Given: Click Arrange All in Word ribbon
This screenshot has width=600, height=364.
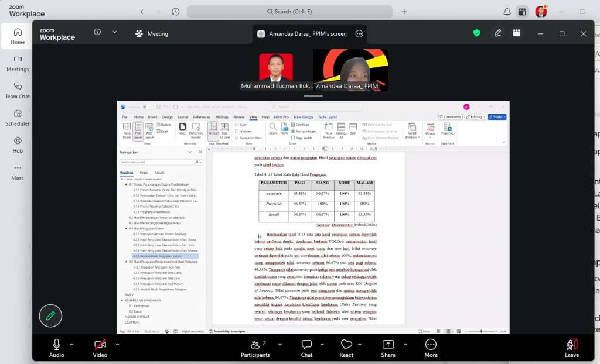Looking at the screenshot, I should pos(342,131).
